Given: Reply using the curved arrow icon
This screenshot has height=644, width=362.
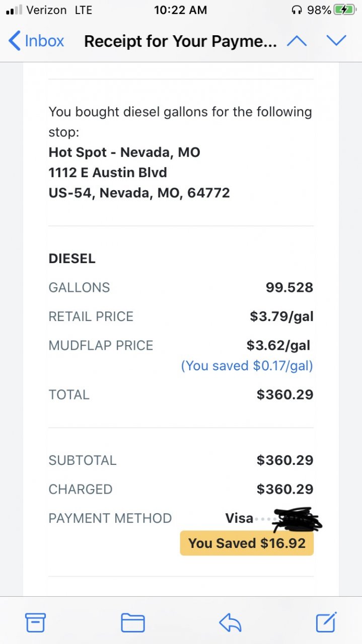Looking at the screenshot, I should point(230,623).
